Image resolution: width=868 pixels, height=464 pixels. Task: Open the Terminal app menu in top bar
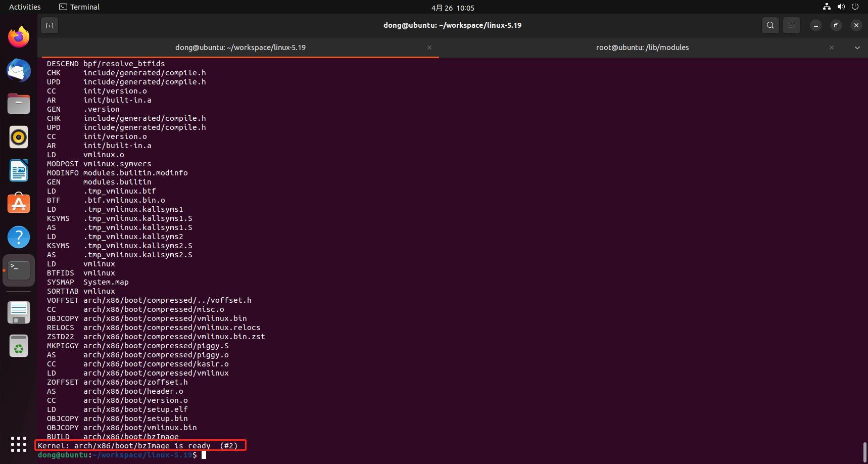[x=79, y=7]
